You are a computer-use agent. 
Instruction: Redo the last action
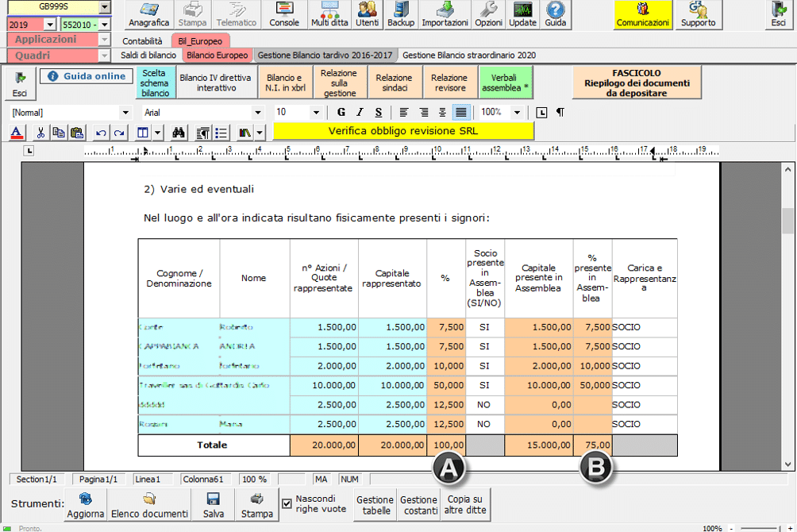[x=119, y=133]
